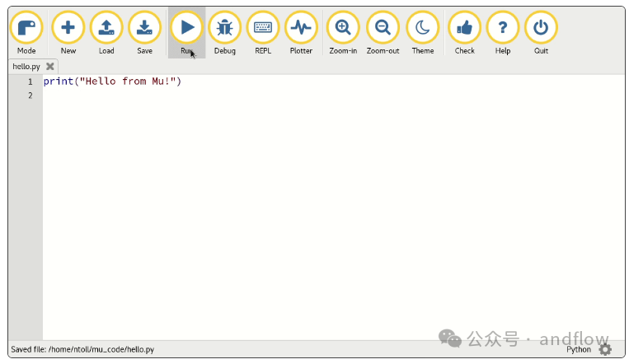
Task: Click line number 1 in margin
Action: [x=30, y=82]
